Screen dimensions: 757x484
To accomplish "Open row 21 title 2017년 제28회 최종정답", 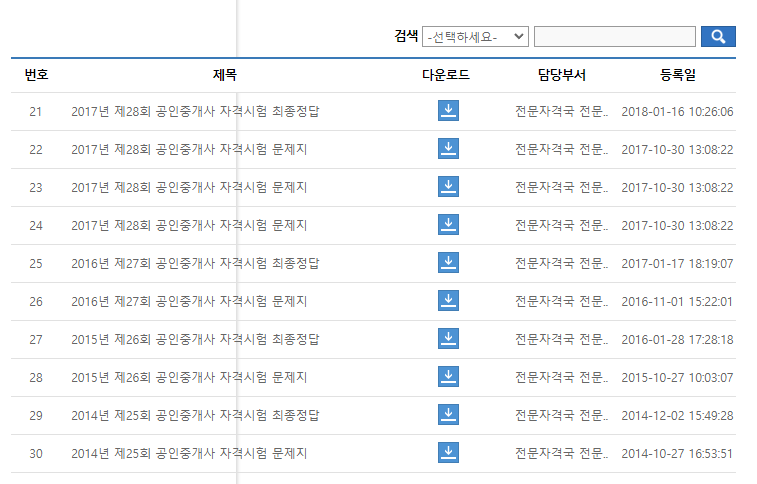I will pos(195,111).
